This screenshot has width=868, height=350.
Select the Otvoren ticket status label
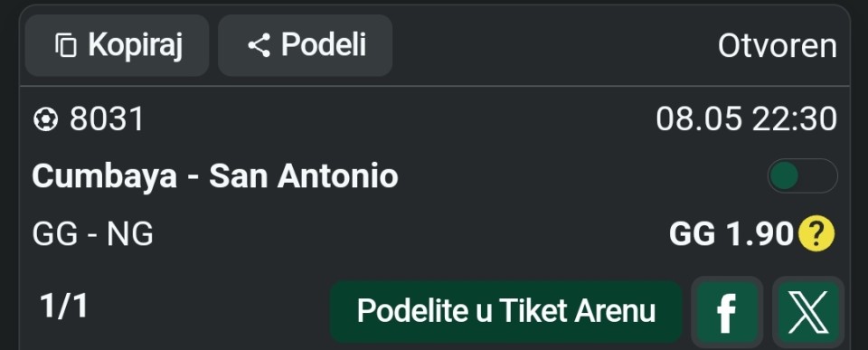point(778,46)
